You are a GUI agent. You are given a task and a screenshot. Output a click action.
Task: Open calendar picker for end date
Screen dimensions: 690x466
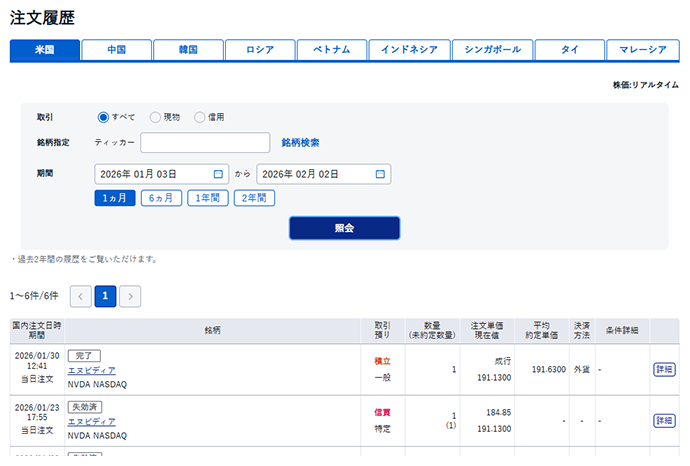coord(380,174)
